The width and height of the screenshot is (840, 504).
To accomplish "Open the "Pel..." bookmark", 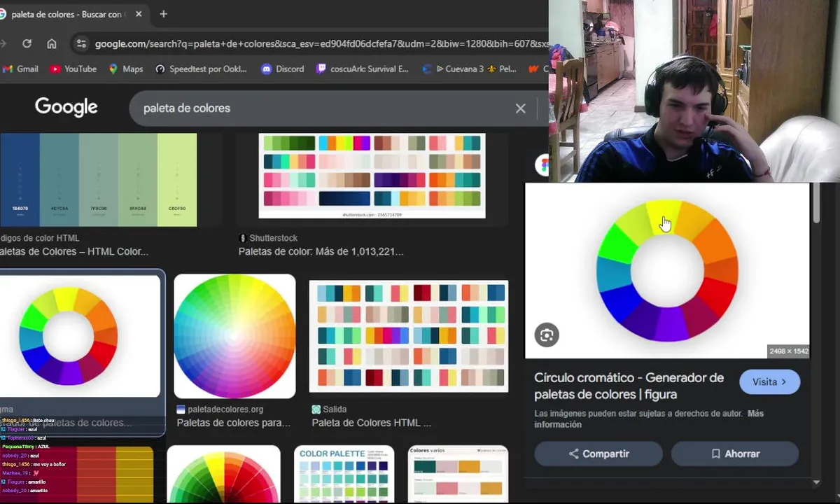I will [x=502, y=69].
